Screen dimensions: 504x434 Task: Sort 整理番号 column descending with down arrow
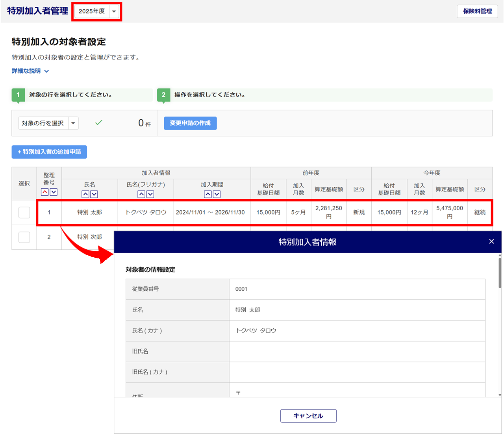click(x=54, y=192)
